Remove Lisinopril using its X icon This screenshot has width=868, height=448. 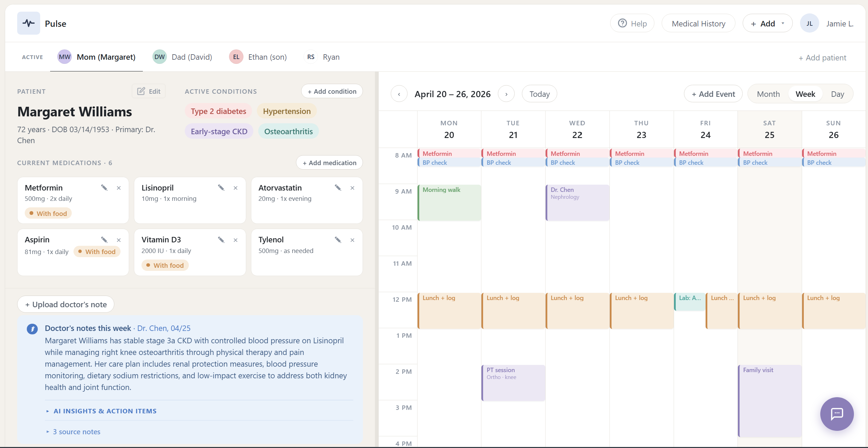(x=236, y=188)
